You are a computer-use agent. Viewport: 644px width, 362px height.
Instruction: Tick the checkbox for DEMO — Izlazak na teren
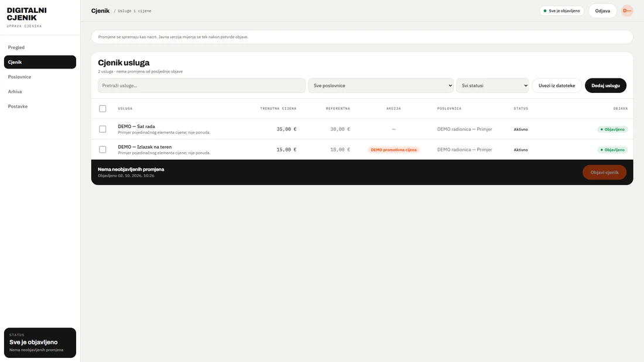coord(102,150)
